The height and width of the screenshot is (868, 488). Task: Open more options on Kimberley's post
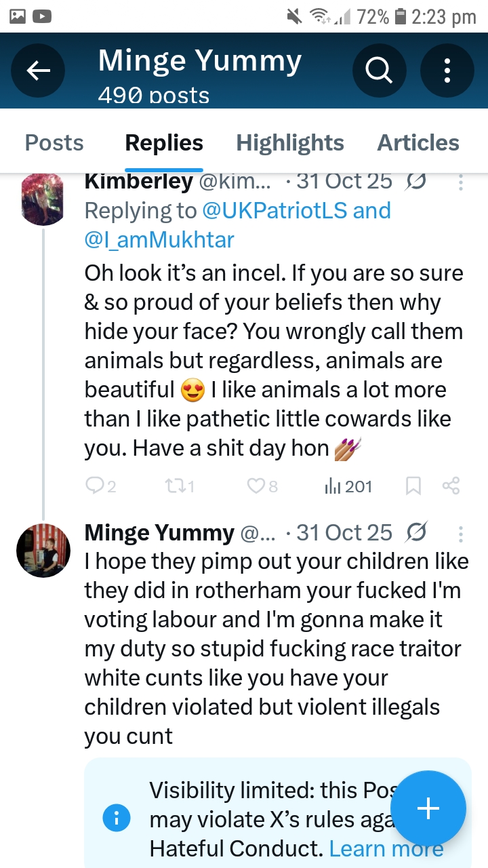tap(460, 183)
